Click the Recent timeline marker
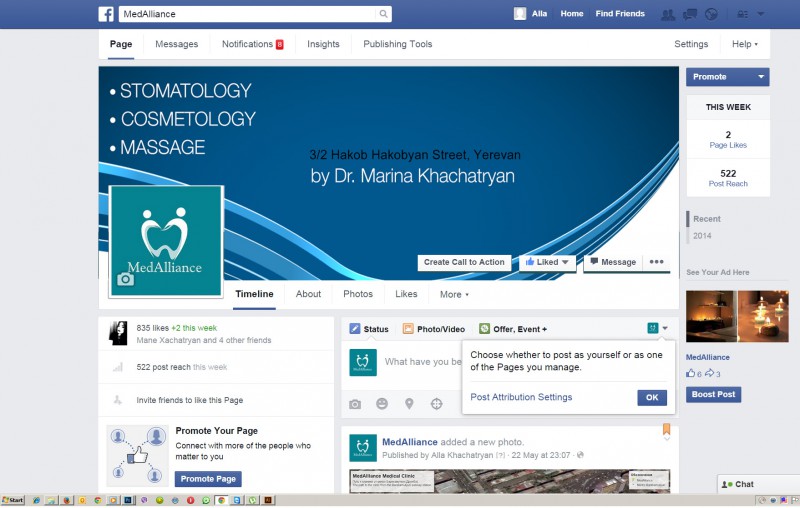Viewport: 800px width, 508px height. click(x=707, y=219)
